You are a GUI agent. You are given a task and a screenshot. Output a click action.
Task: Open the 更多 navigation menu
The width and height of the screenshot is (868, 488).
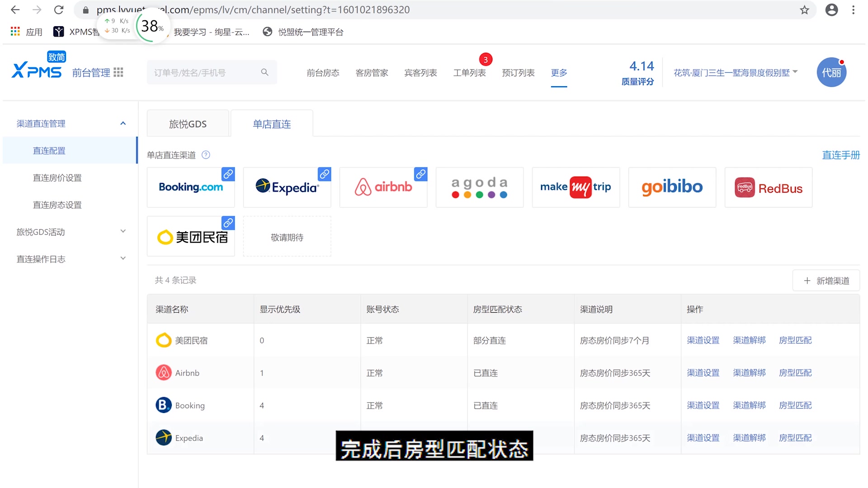tap(559, 73)
